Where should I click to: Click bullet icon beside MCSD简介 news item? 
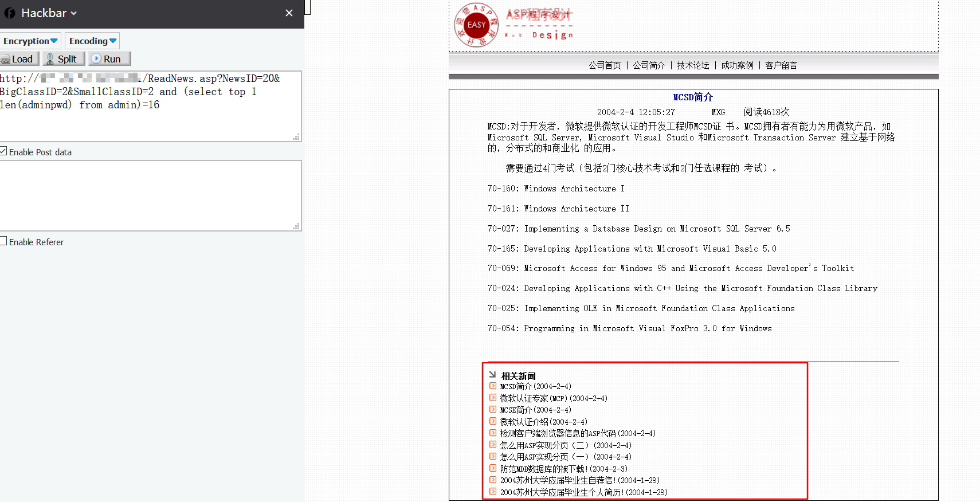click(493, 386)
